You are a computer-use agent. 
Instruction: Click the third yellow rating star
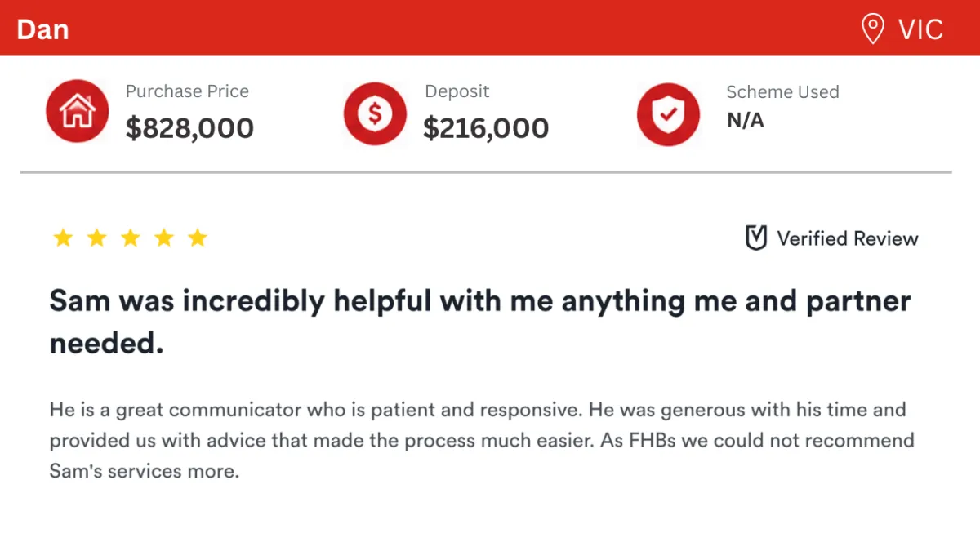pos(130,238)
